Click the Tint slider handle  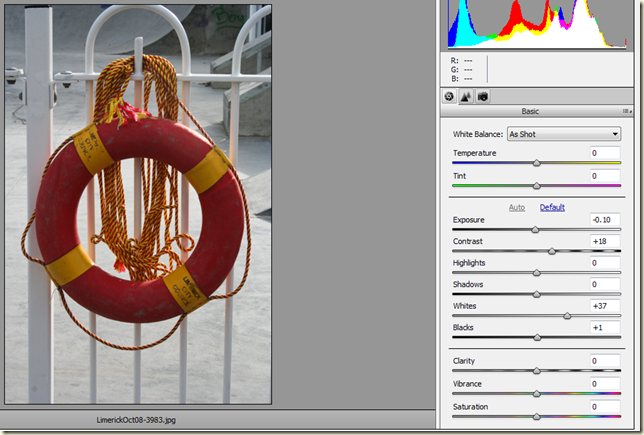coord(537,186)
